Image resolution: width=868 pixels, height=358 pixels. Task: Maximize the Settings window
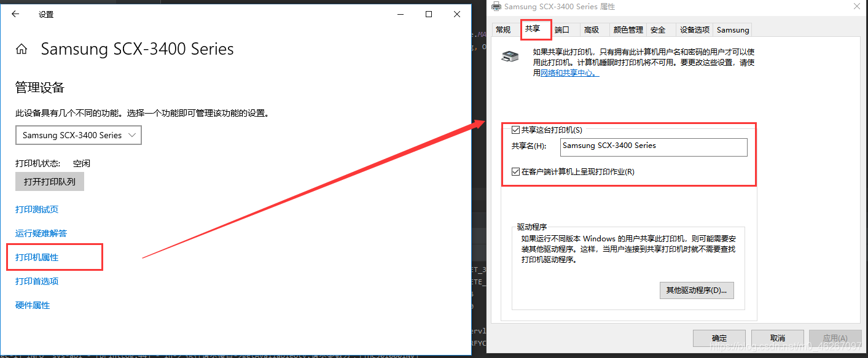point(429,14)
